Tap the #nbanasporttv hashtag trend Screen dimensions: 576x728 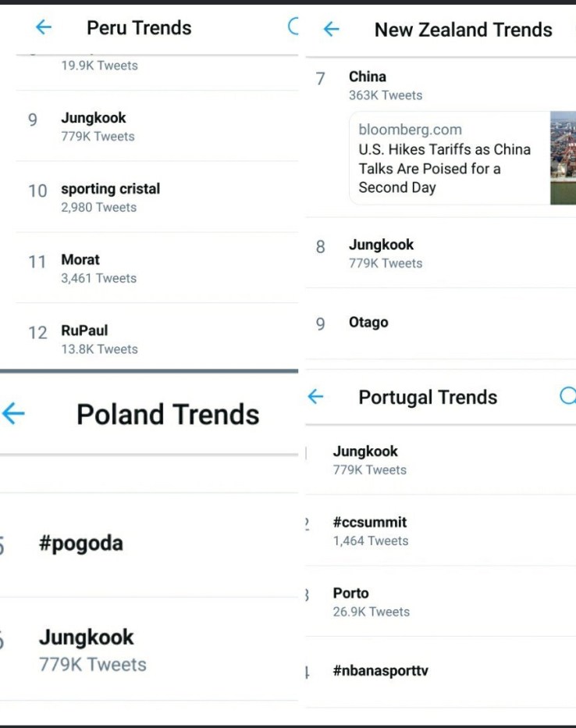pyautogui.click(x=380, y=671)
